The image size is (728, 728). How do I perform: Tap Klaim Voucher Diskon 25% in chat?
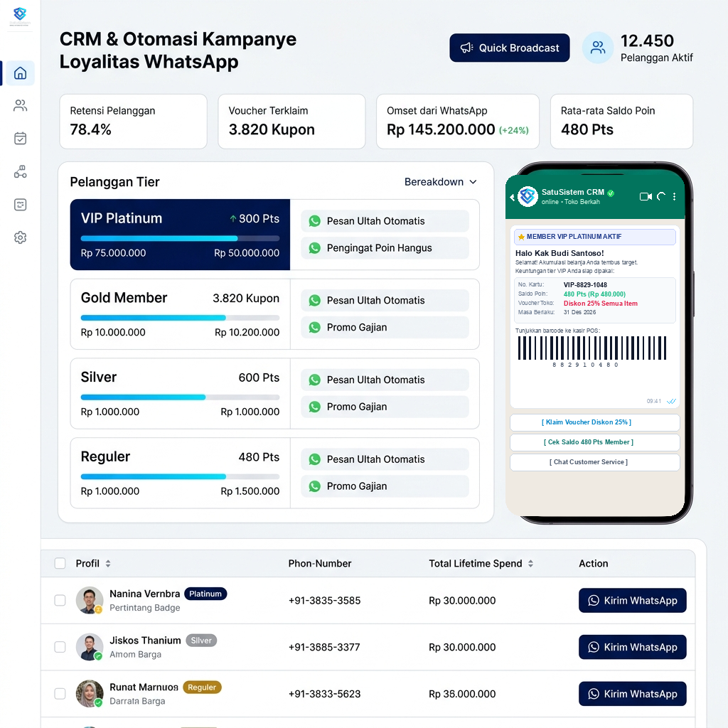(x=595, y=422)
